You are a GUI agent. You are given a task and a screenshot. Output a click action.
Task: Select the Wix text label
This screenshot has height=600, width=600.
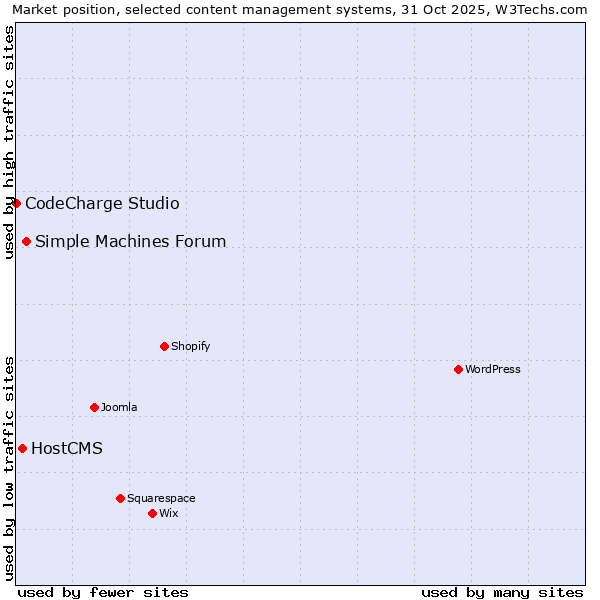(169, 513)
